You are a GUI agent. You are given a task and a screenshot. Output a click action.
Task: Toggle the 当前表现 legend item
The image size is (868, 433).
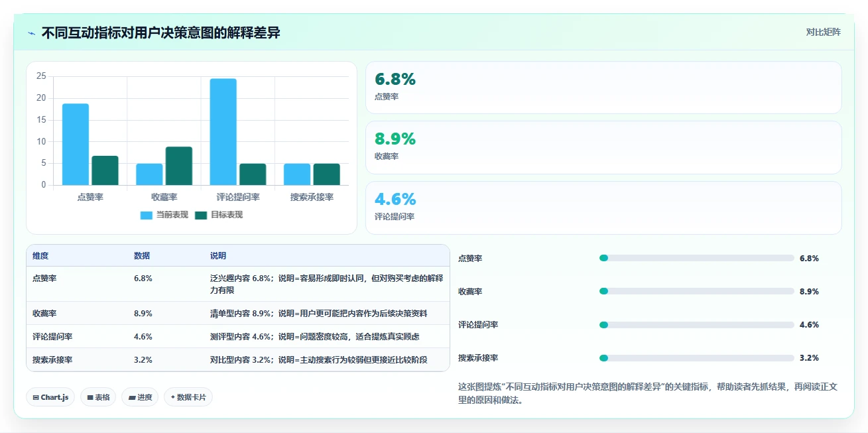[164, 215]
